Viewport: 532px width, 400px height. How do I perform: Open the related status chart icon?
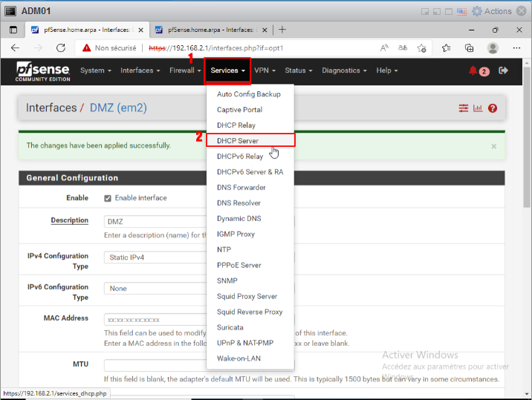pos(478,108)
